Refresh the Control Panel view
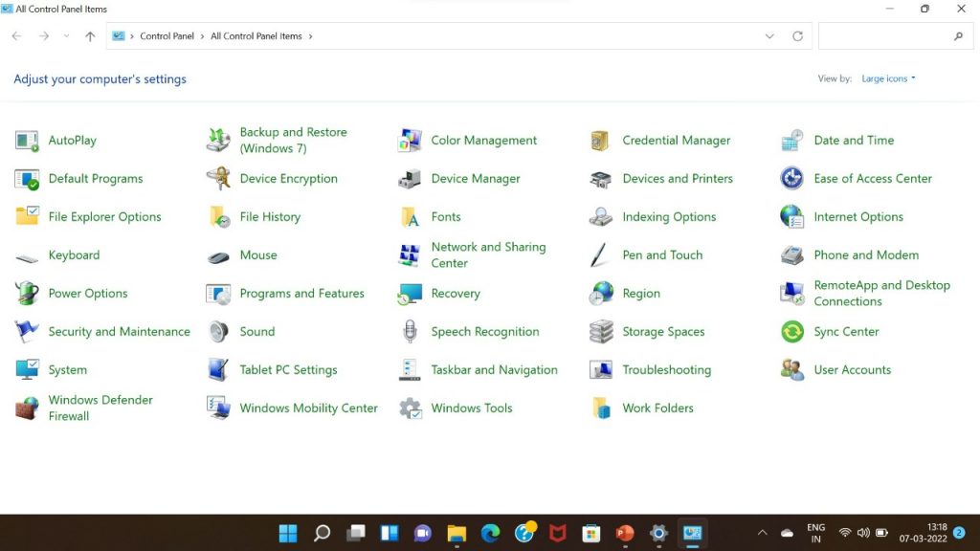Image resolution: width=980 pixels, height=551 pixels. pyautogui.click(x=797, y=36)
